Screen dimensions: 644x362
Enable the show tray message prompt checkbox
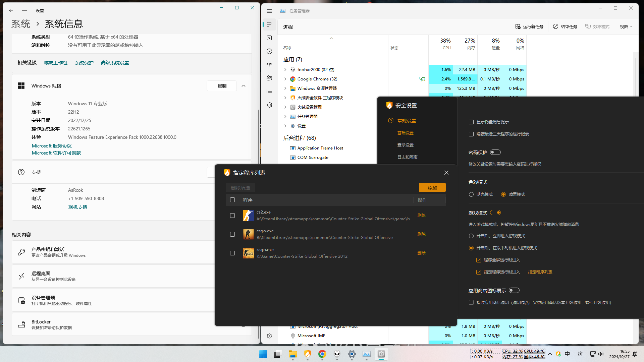point(471,122)
